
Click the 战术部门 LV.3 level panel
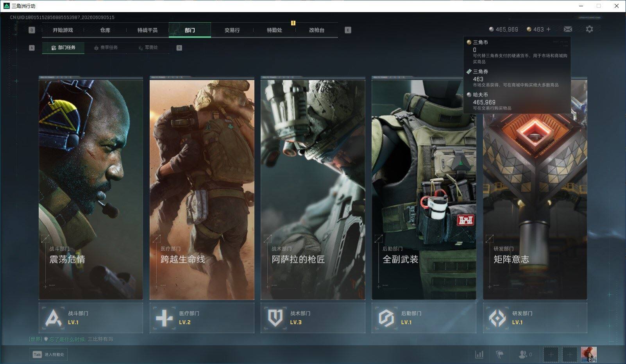(313, 318)
